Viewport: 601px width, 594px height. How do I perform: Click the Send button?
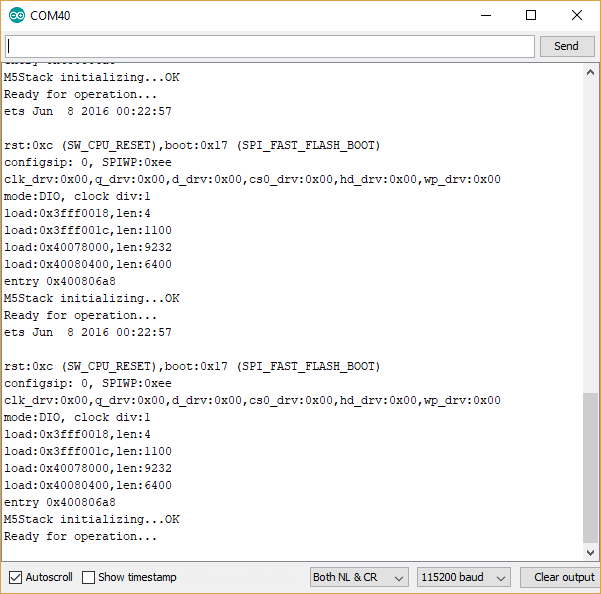tap(567, 46)
